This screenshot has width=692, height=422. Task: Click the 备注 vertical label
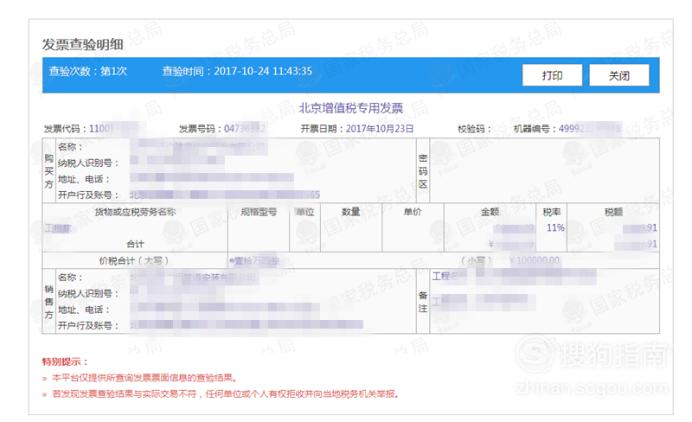coord(423,302)
